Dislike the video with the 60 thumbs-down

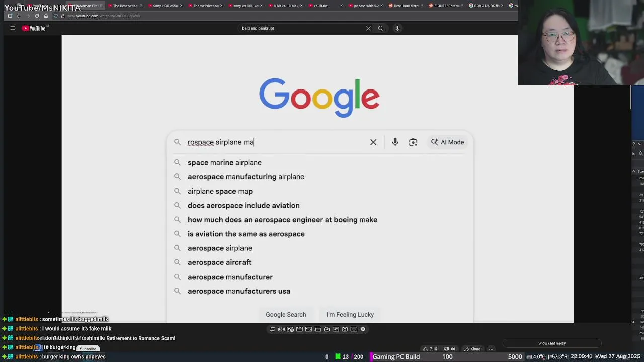click(449, 349)
